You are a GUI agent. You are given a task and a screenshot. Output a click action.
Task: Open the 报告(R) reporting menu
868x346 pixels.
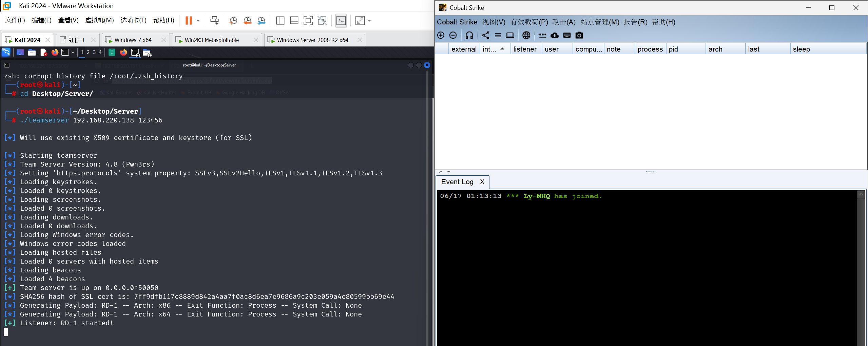[635, 22]
